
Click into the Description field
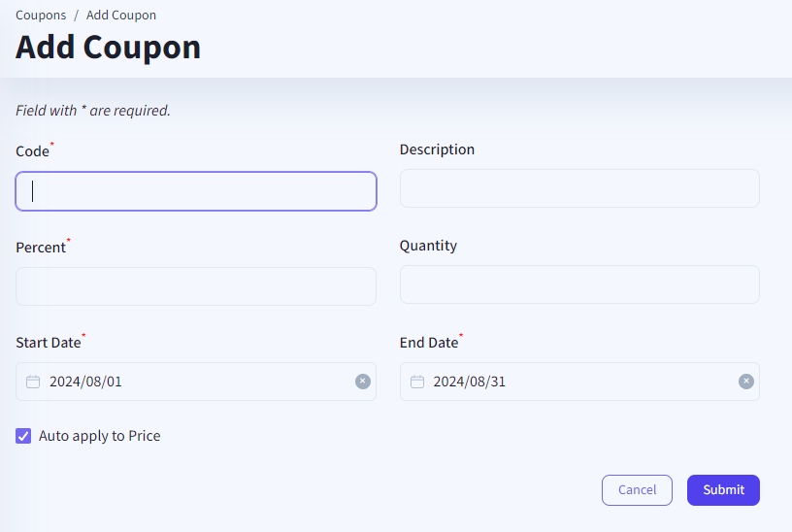[579, 188]
